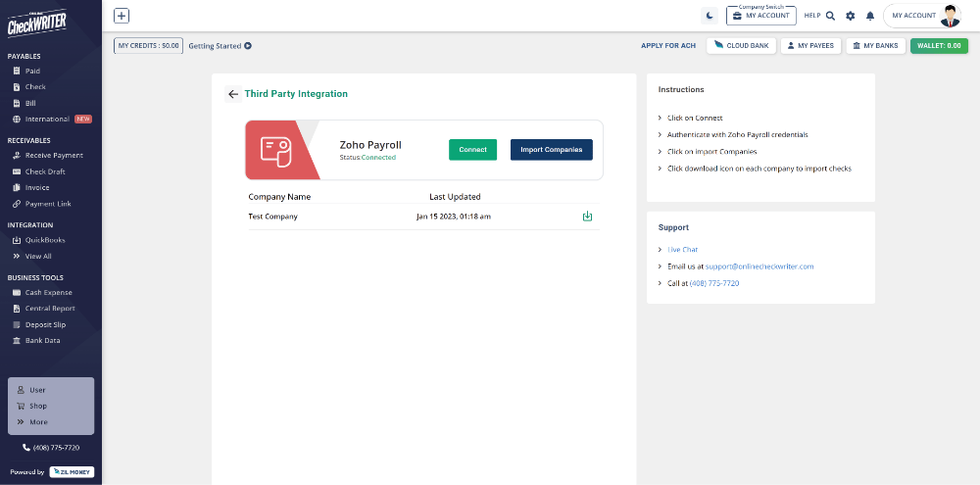Click the Getting Started play icon

pyautogui.click(x=248, y=46)
